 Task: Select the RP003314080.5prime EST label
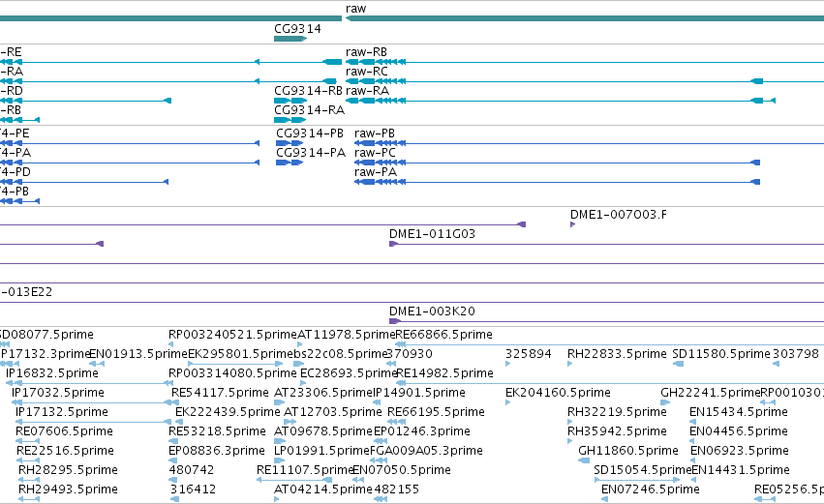click(x=232, y=373)
